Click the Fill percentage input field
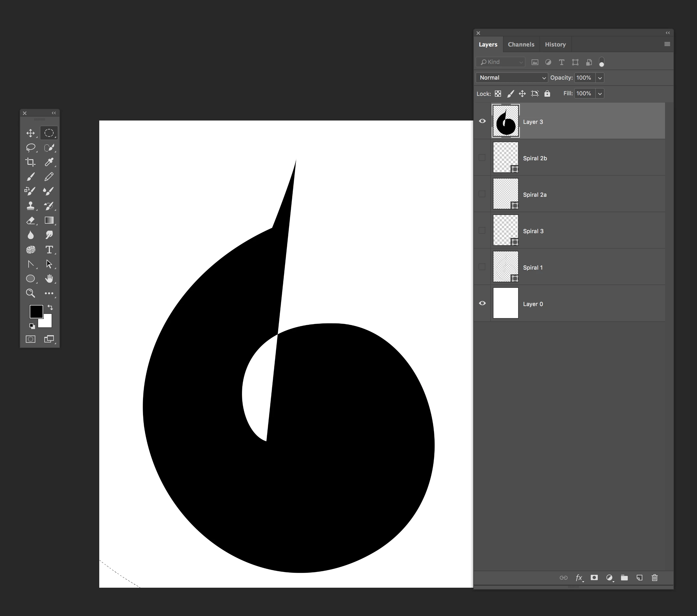 [x=584, y=93]
